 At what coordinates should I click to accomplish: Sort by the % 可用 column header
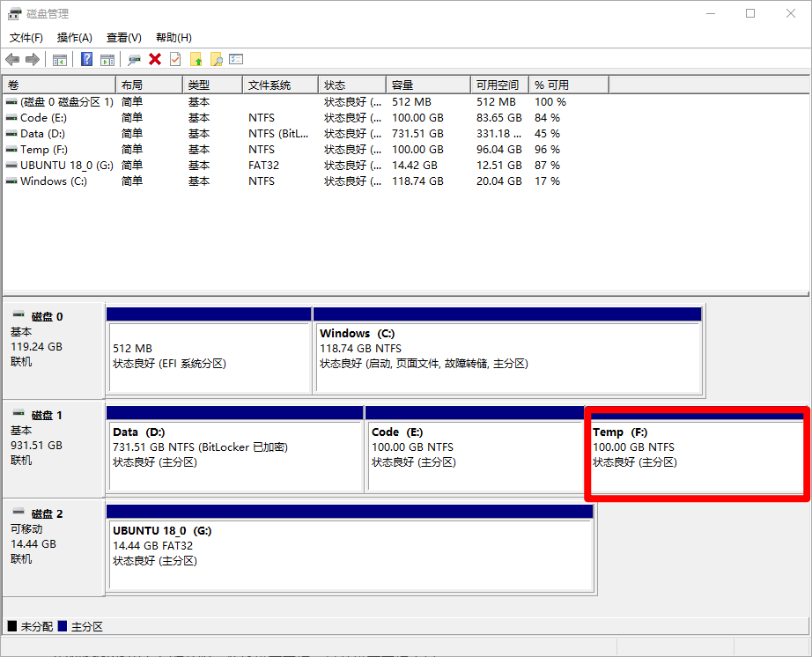(x=569, y=85)
